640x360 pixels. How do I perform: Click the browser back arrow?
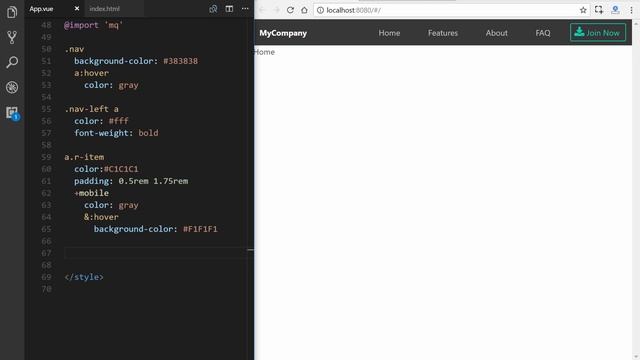[x=262, y=10]
